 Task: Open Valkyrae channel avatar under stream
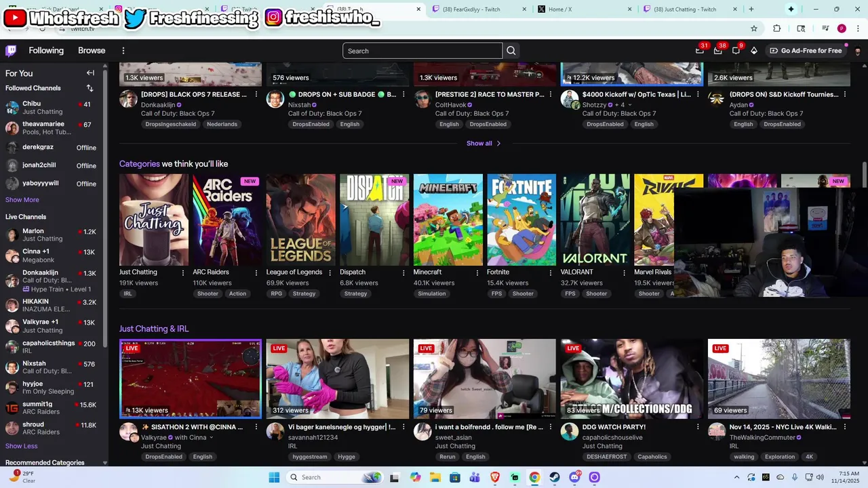click(x=129, y=431)
